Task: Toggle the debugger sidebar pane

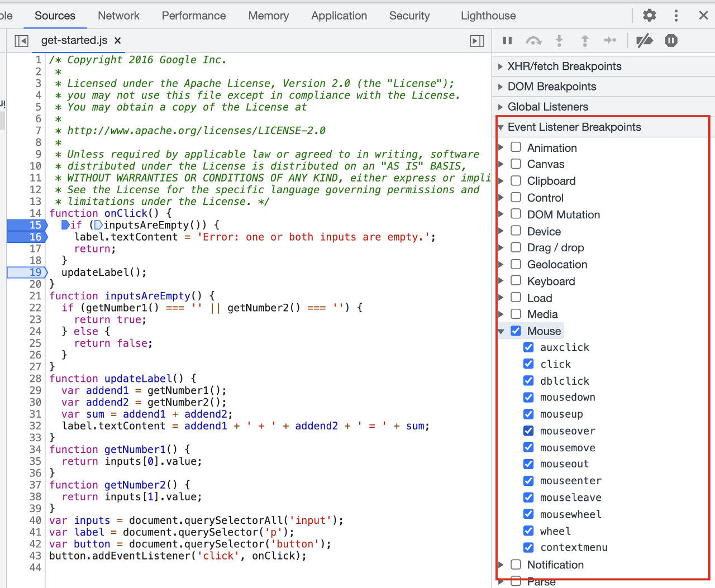Action: point(477,41)
